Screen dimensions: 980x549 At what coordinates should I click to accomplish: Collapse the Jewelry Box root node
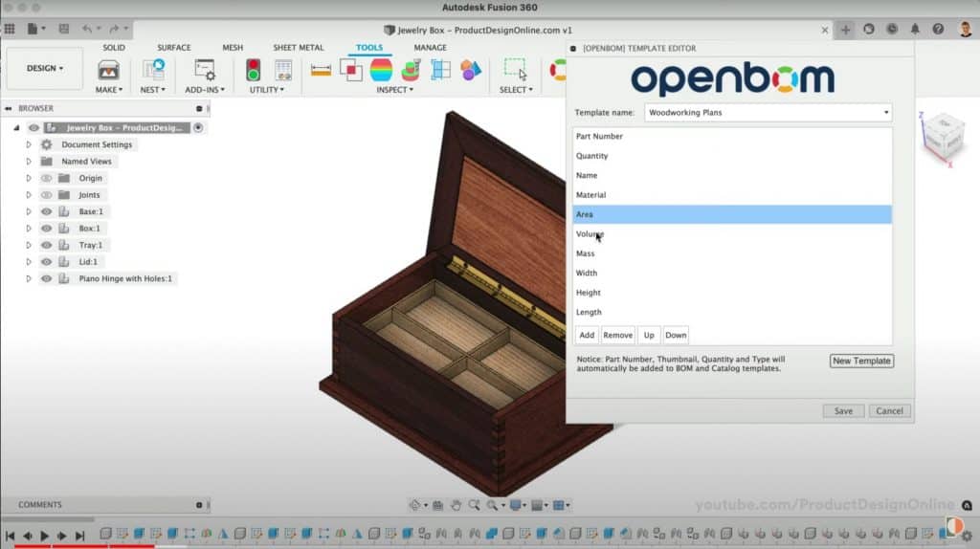[17, 127]
